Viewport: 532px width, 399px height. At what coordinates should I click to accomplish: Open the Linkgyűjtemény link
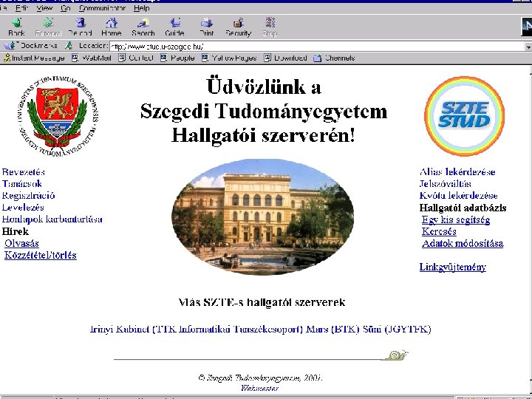point(453,267)
